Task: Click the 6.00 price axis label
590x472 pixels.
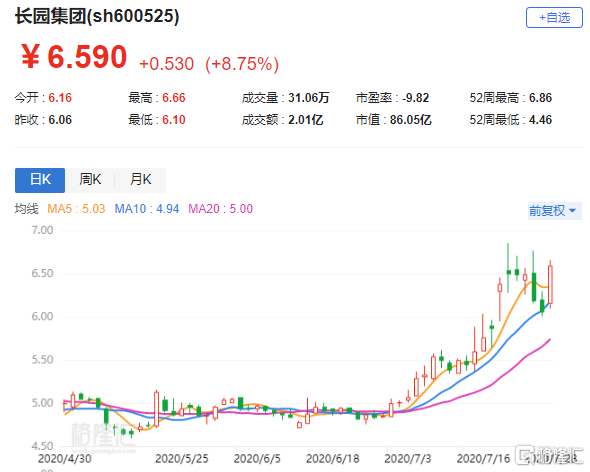Action: (42, 317)
